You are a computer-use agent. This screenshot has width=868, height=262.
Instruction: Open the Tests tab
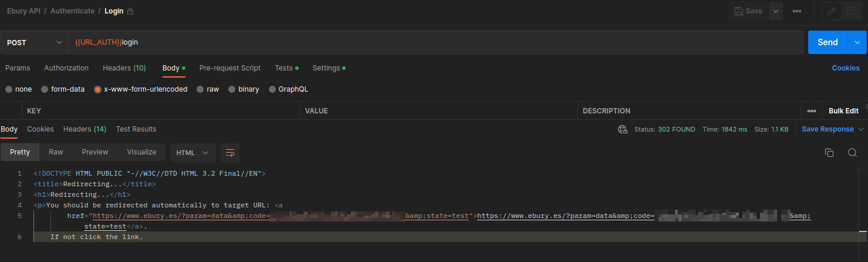click(286, 68)
